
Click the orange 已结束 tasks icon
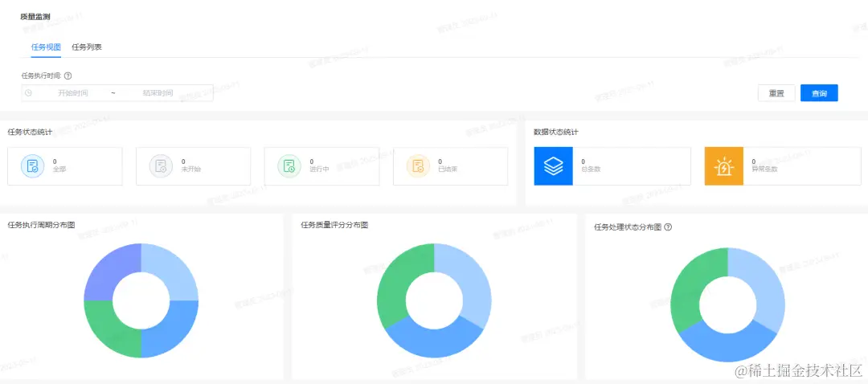coord(418,166)
